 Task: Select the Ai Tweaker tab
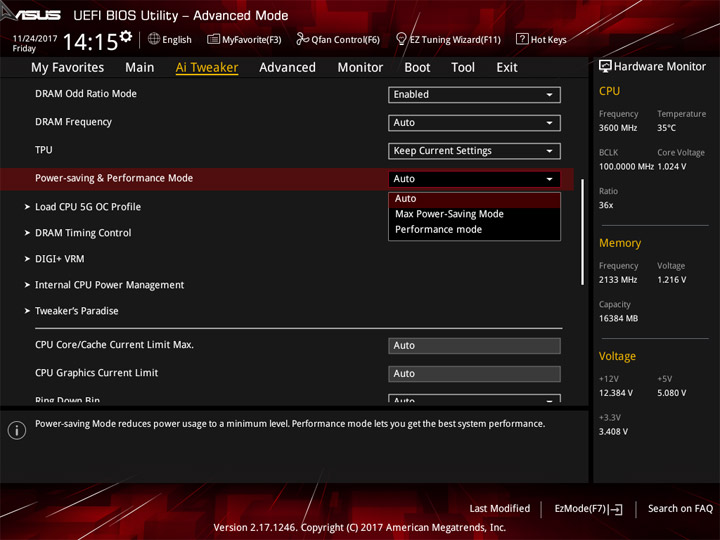[207, 68]
